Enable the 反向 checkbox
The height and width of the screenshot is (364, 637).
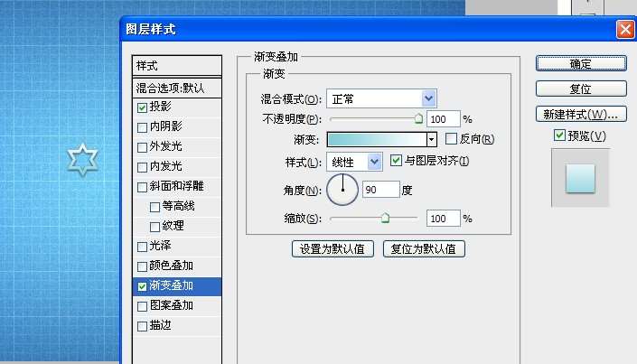click(452, 139)
